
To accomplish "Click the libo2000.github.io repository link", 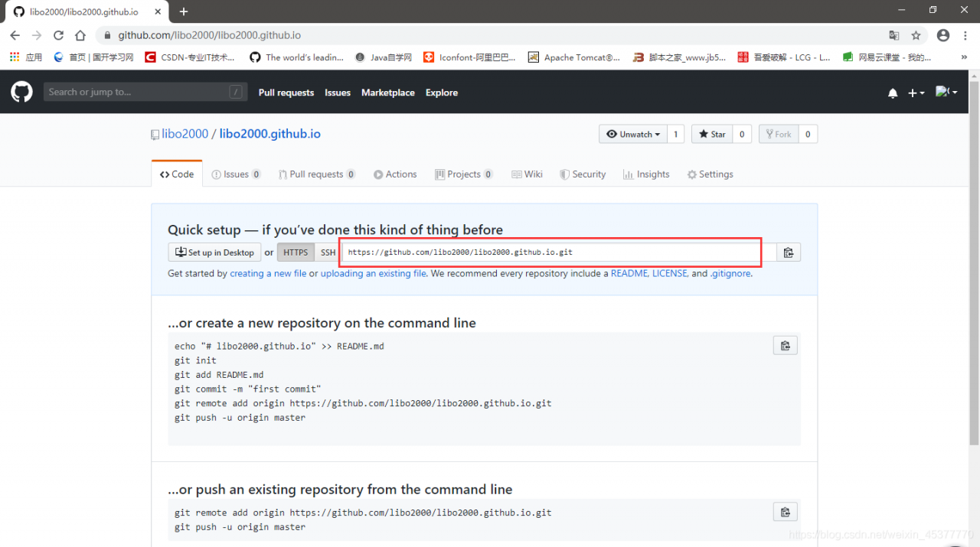I will click(x=270, y=134).
